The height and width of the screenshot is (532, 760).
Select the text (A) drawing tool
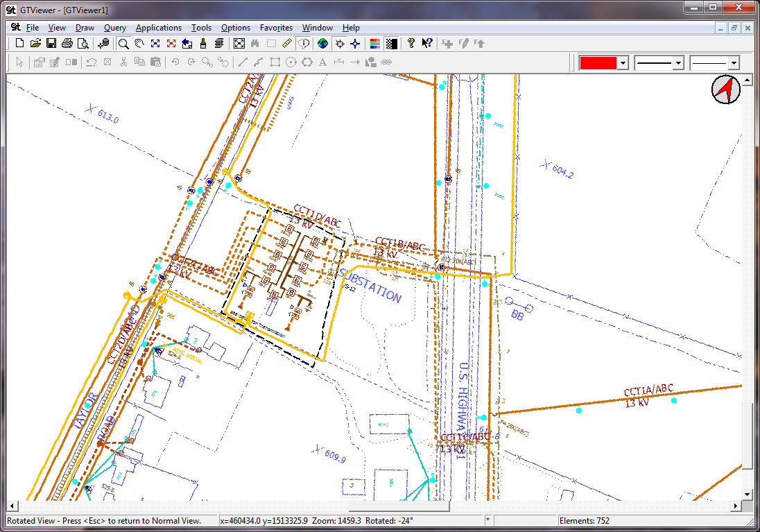coord(320,62)
